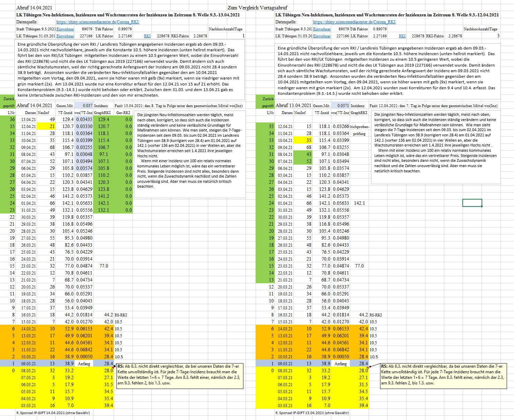Select footer 'R. Sponsel IP-GIPT 13.04.2021 (ohne Gewähr)'
This screenshot has width=514, height=420.
coord(312,413)
